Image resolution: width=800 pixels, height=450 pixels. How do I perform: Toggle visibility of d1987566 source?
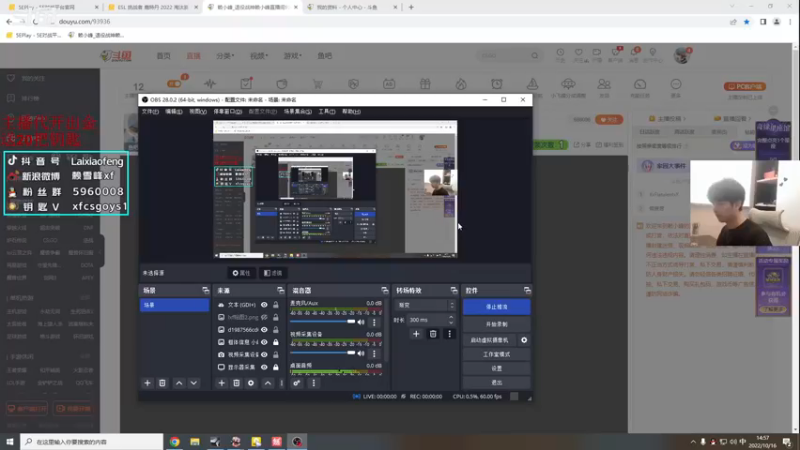click(264, 330)
